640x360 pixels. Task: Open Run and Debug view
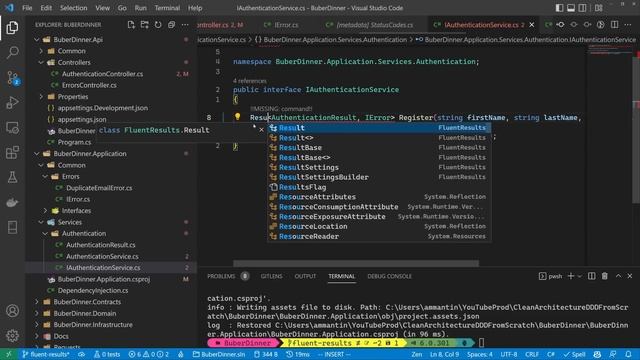tap(12, 102)
